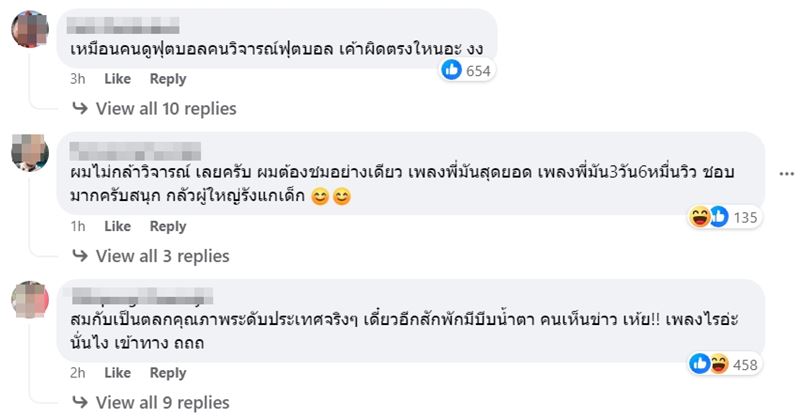This screenshot has width=800, height=418.
Task: Like the third comment posted 2h ago
Action: (118, 373)
